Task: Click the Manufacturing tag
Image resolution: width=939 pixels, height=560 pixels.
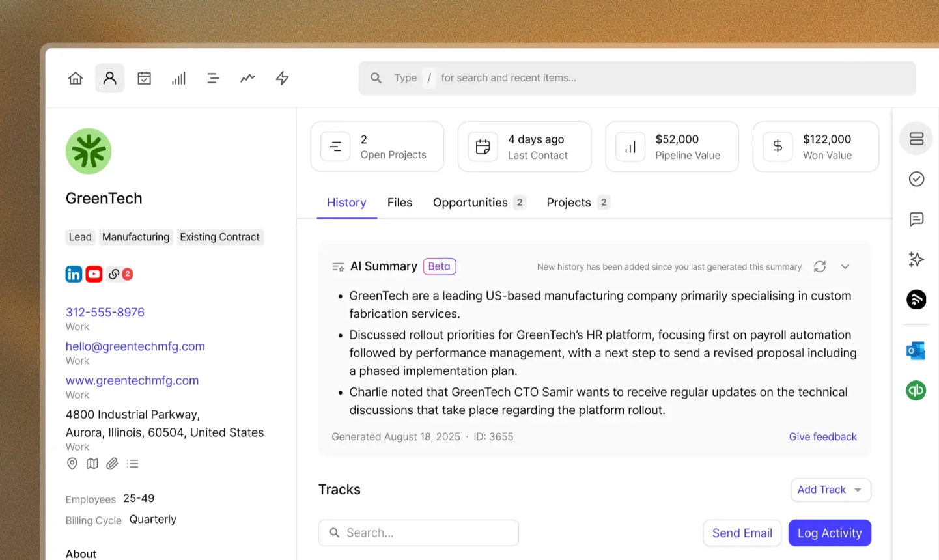Action: 135,237
